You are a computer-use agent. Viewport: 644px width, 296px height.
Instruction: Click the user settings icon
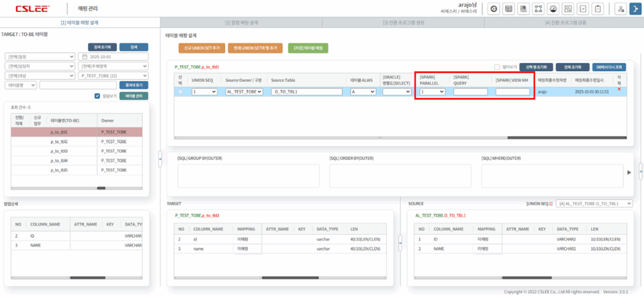620,9
